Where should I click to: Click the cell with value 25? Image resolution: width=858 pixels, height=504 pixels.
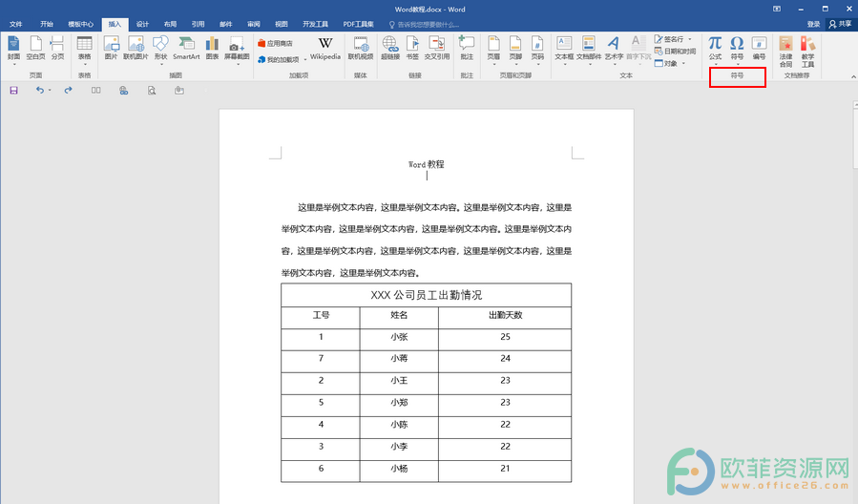point(505,337)
